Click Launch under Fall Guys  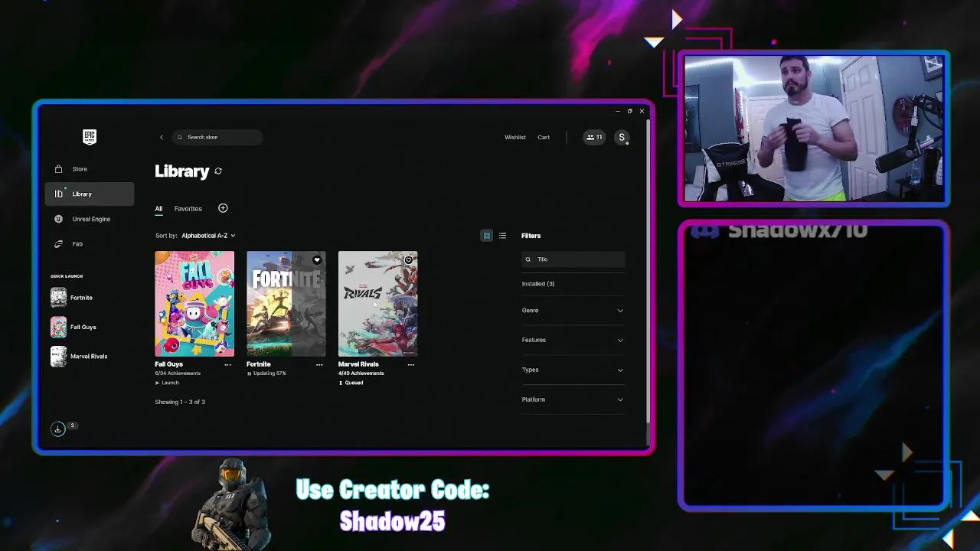[167, 383]
